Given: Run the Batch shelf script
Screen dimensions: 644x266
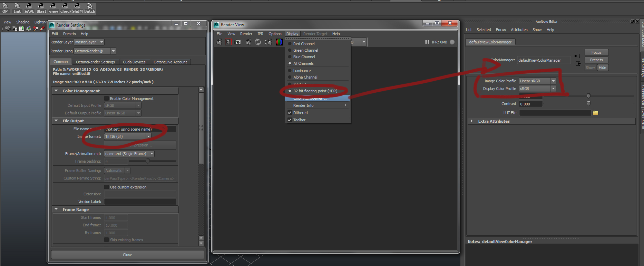Looking at the screenshot, I should click(x=89, y=8).
